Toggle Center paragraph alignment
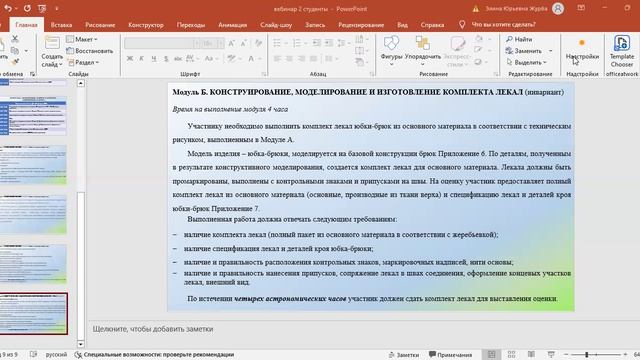 point(289,59)
